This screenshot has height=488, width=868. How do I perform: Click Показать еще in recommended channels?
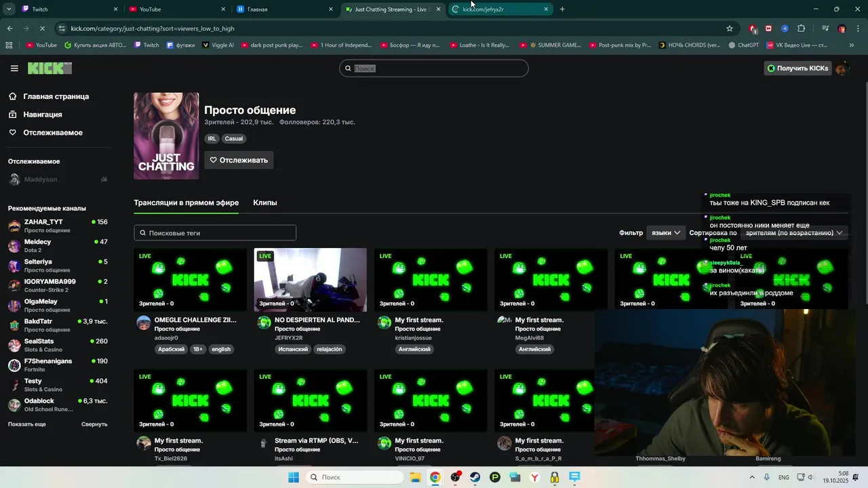point(27,424)
